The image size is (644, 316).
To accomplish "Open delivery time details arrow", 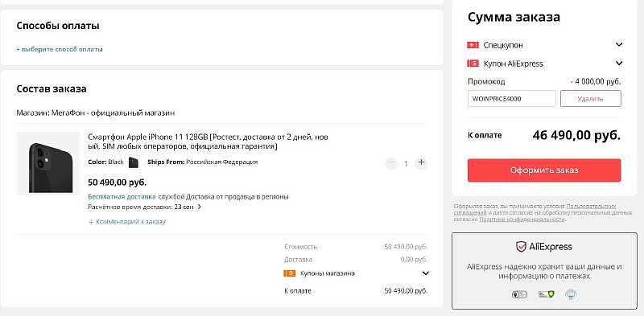I will 200,207.
